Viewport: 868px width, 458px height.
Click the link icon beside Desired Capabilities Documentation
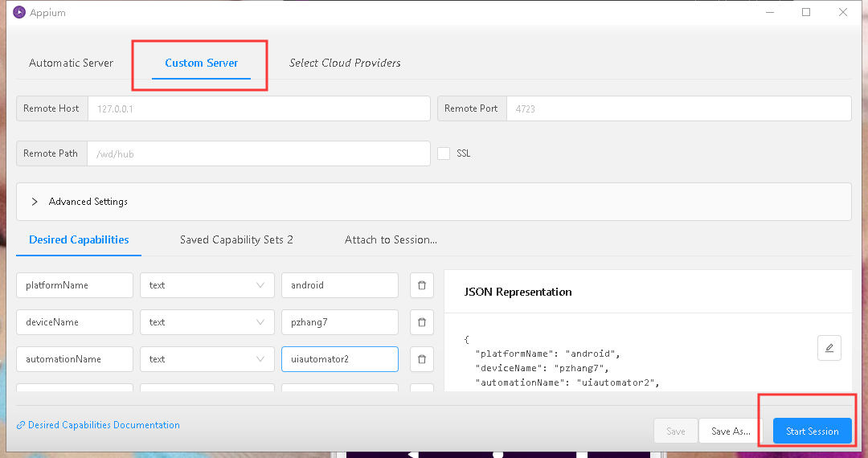(21, 425)
